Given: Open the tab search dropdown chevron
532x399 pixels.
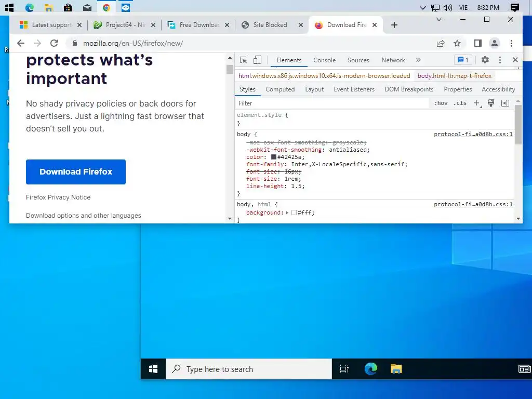Looking at the screenshot, I should pyautogui.click(x=438, y=19).
